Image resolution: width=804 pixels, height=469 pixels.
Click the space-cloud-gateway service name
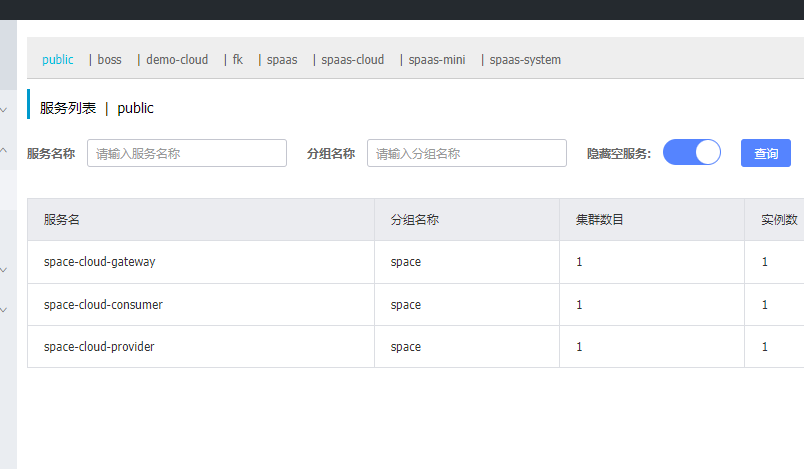click(100, 262)
